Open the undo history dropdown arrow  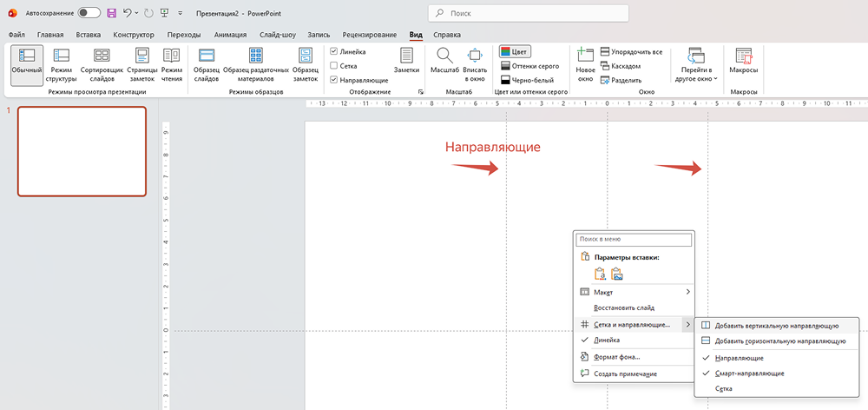137,13
